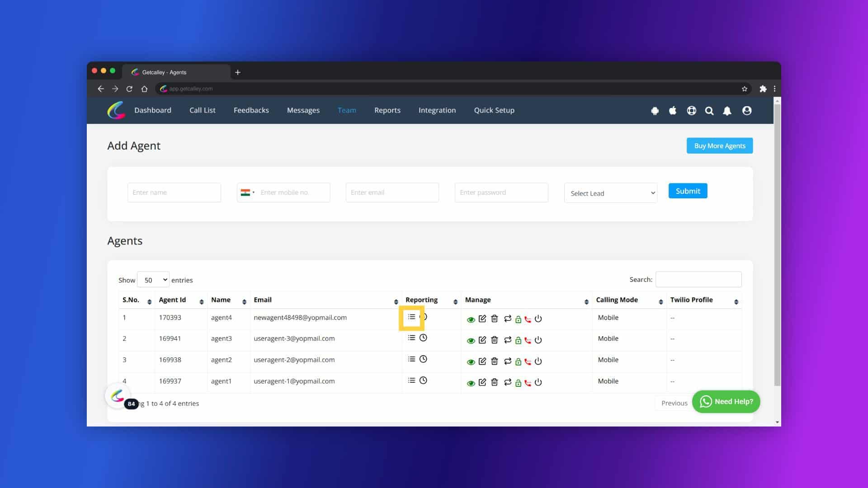
Task: Open the Reports menu tab
Action: (387, 110)
